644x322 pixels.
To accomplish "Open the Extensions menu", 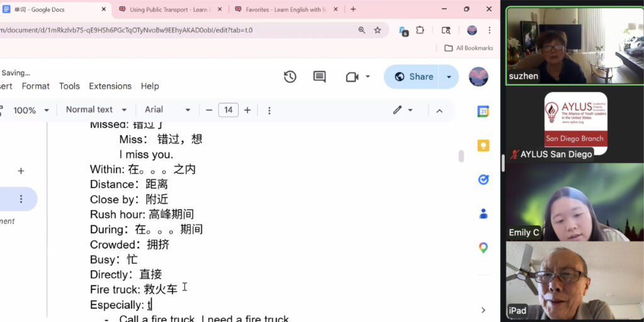I will tap(110, 86).
